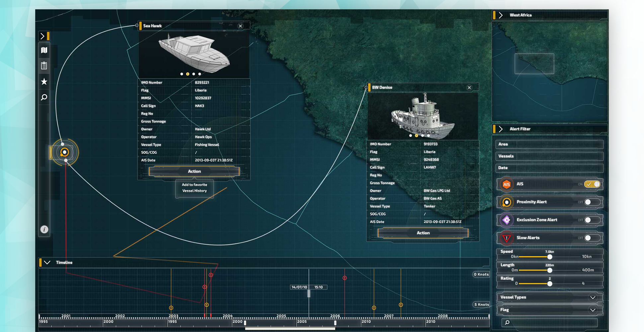Screen dimensions: 644x332
Task: Enable the Proximity Alert toggle
Action: tap(591, 202)
